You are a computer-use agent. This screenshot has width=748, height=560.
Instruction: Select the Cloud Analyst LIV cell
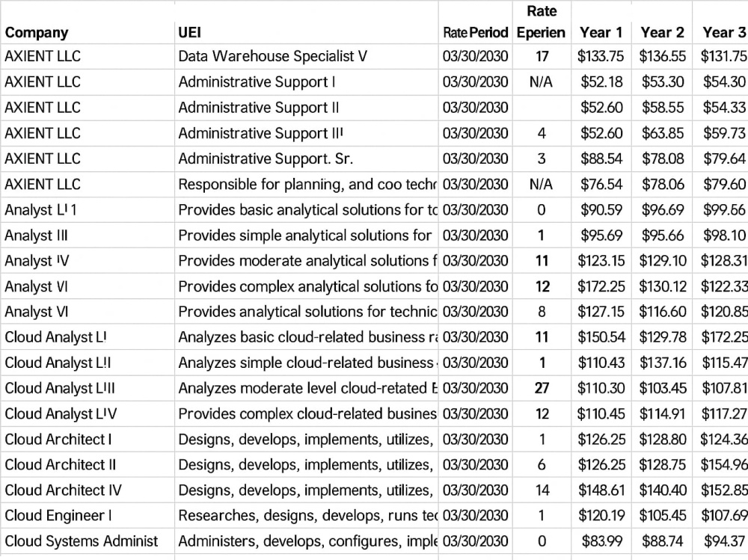pyautogui.click(x=88, y=414)
